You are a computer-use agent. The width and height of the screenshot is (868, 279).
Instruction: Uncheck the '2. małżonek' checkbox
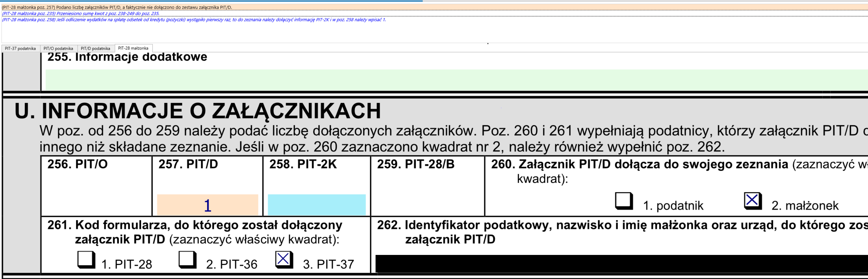752,201
